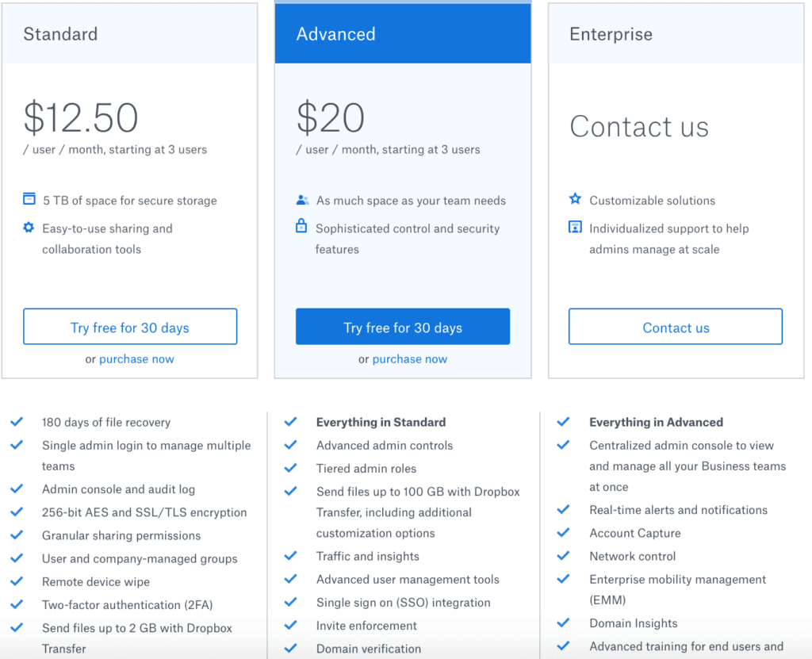Click the Enterprise Contact us button

point(676,327)
